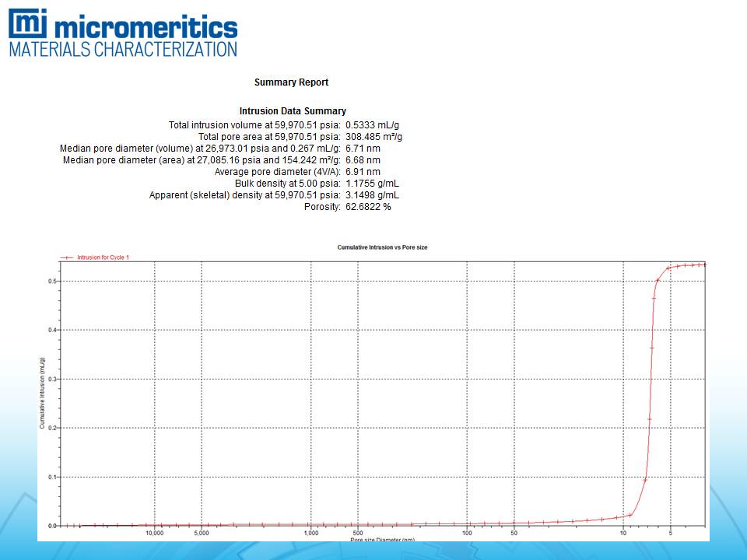
Task: Click the 10,000 tick on the x-axis
Action: tap(154, 534)
